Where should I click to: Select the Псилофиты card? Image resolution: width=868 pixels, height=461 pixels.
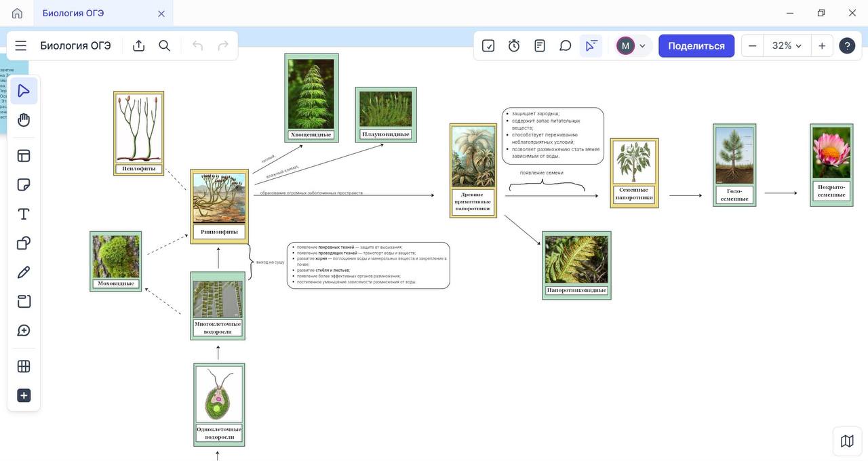[x=138, y=134]
